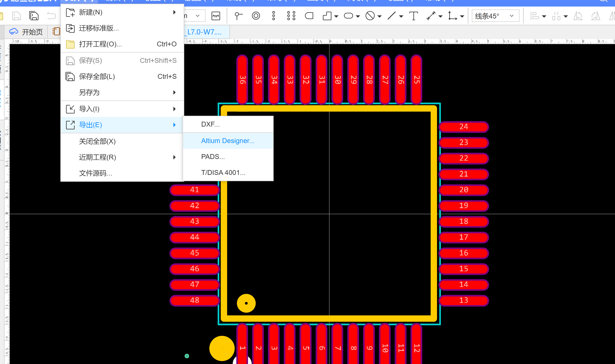Expand the origin tool dropdown arrow
The image size is (615, 364).
click(x=462, y=16)
